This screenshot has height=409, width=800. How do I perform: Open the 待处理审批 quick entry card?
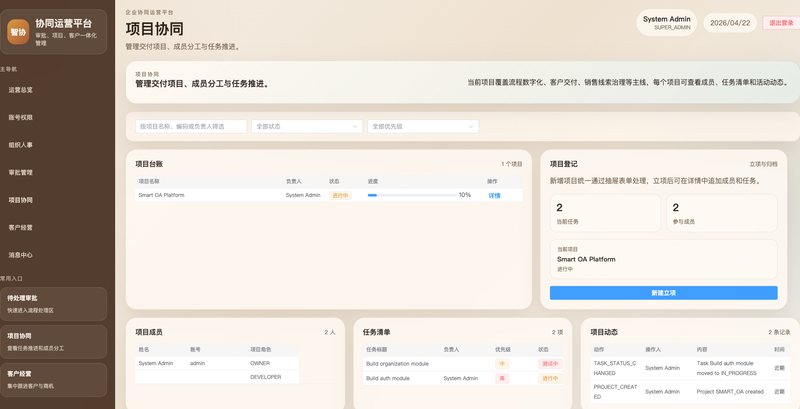pos(54,304)
